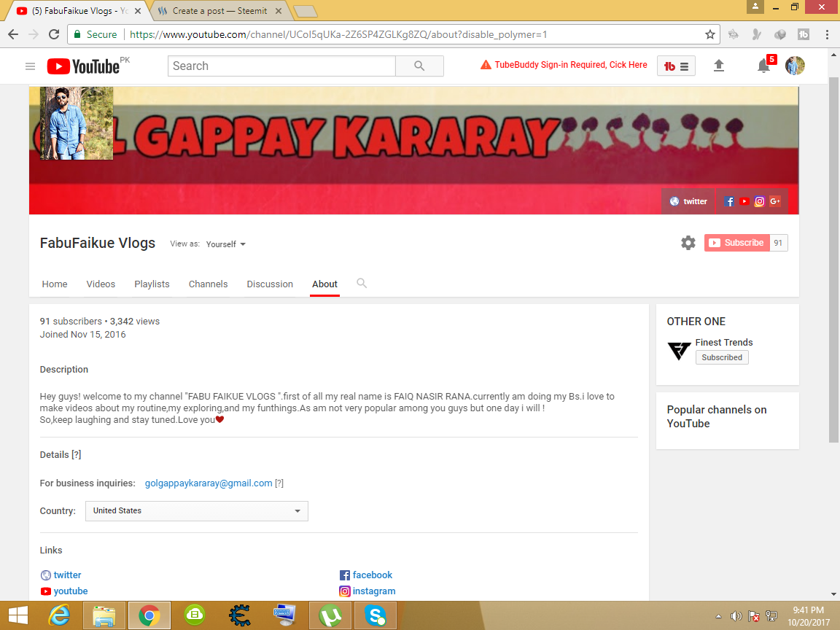The width and height of the screenshot is (840, 630).
Task: Click inside the YouTube search field
Action: (281, 66)
